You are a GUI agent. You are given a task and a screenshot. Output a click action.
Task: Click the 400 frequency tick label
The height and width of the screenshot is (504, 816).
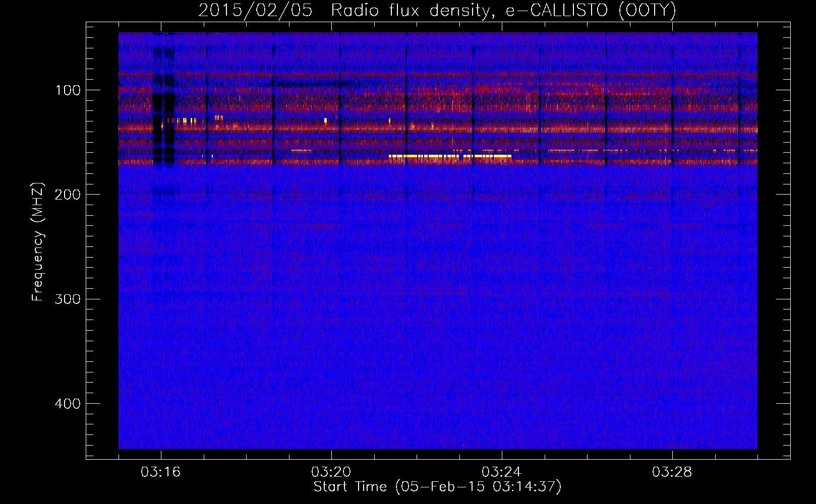[68, 404]
